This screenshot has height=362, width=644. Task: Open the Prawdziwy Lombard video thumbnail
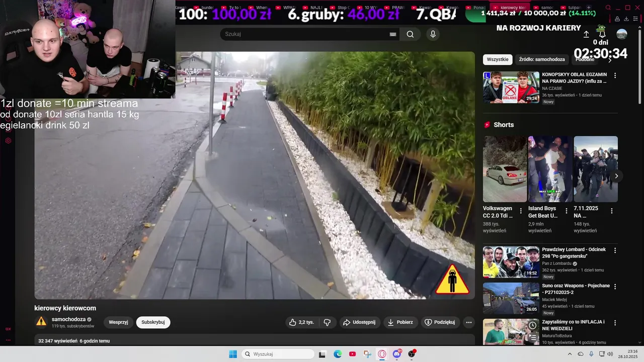511,262
